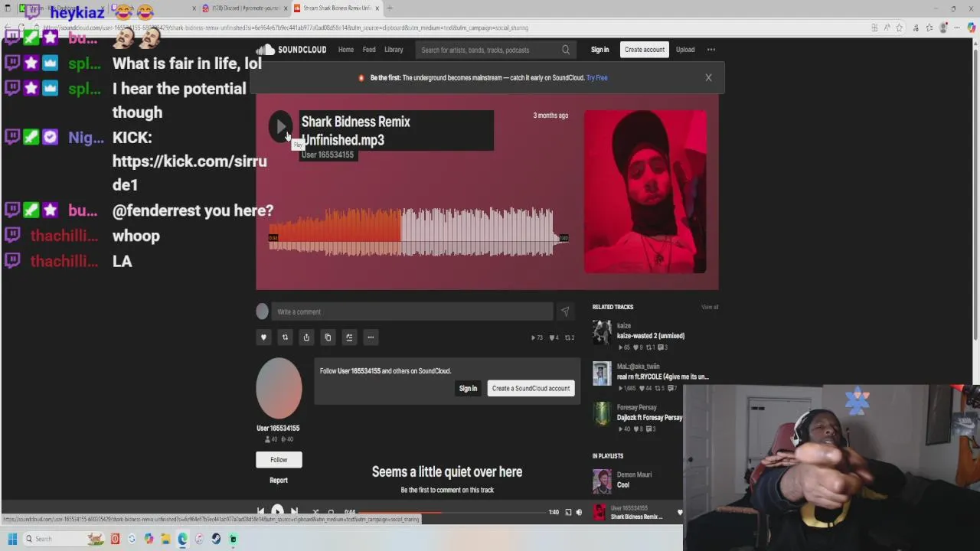The height and width of the screenshot is (551, 980).
Task: Like the now-playing track in the player bar
Action: tap(679, 512)
